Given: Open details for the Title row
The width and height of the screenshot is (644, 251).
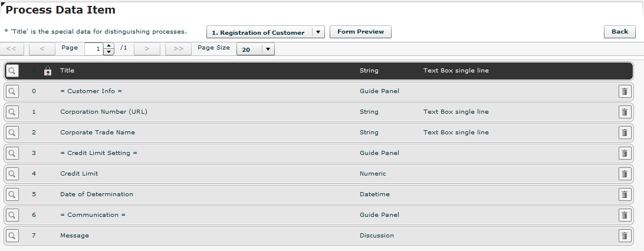Looking at the screenshot, I should (x=12, y=71).
